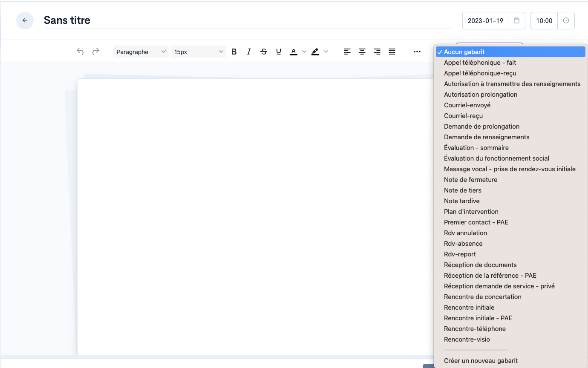Expand the text color options arrow
Screen dimensions: 588x368
pos(304,52)
